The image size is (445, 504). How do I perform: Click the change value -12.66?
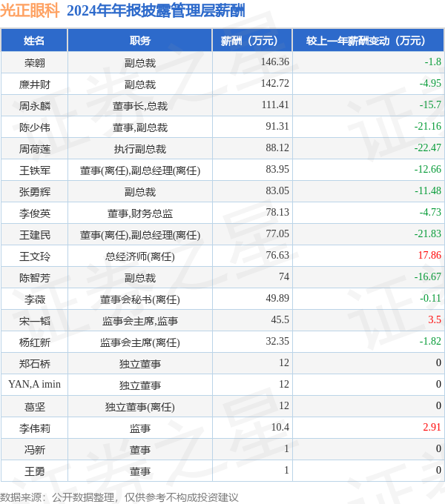pos(428,170)
